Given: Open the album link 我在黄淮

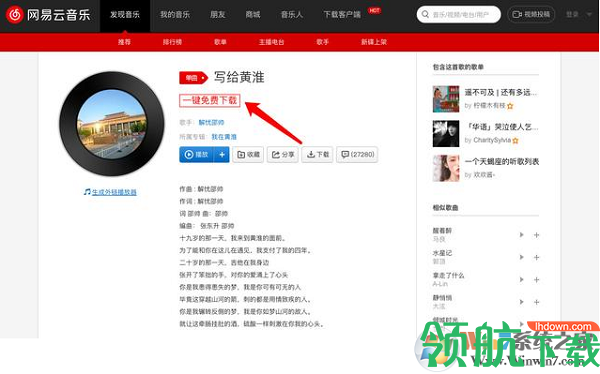Looking at the screenshot, I should point(224,137).
